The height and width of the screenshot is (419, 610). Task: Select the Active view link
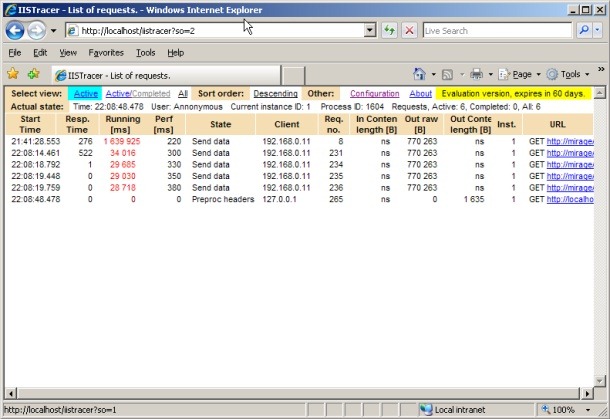tap(86, 93)
